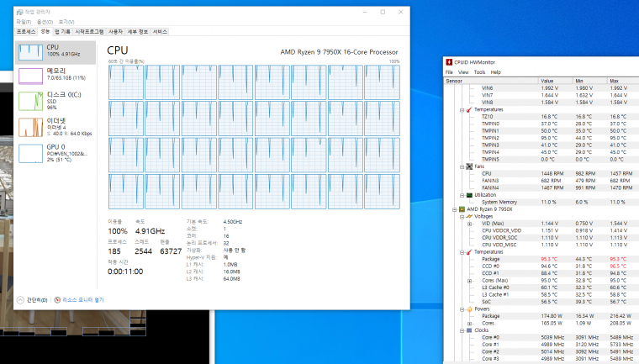Screen dimensions: 639x364
Task: Select the Package temperature row
Action: coord(541,259)
